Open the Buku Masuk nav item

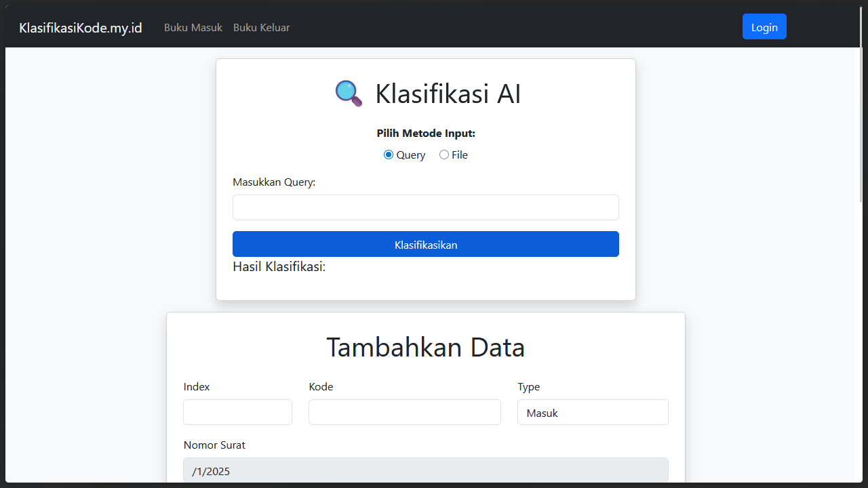[x=193, y=28]
